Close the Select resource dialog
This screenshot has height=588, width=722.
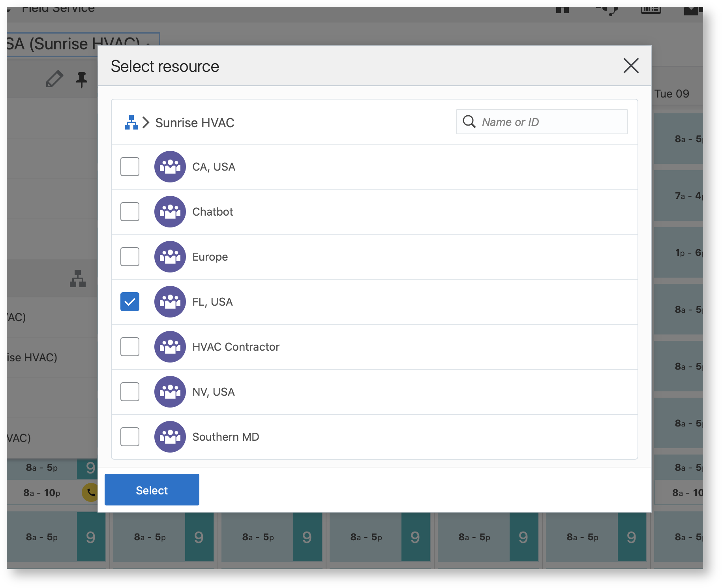pyautogui.click(x=631, y=66)
